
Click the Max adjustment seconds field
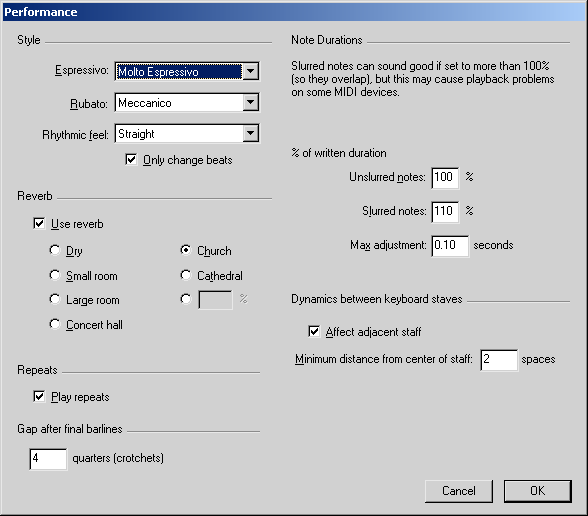point(450,246)
